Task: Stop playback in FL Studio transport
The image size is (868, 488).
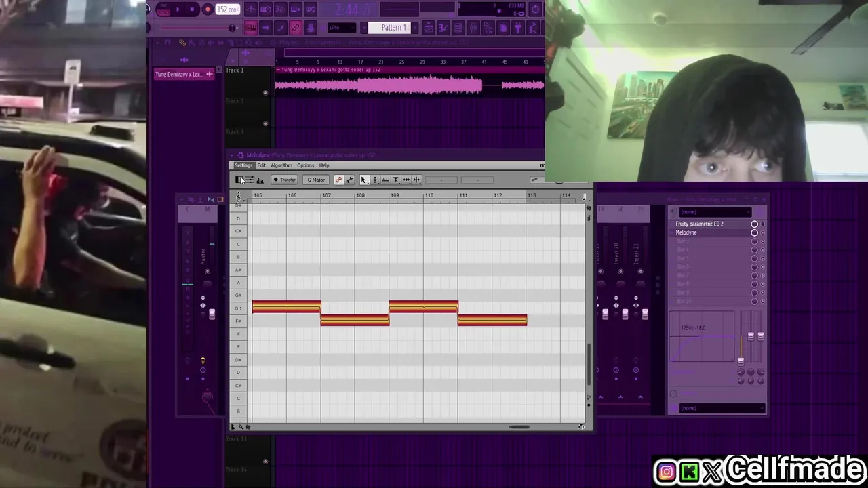Action: tap(192, 9)
